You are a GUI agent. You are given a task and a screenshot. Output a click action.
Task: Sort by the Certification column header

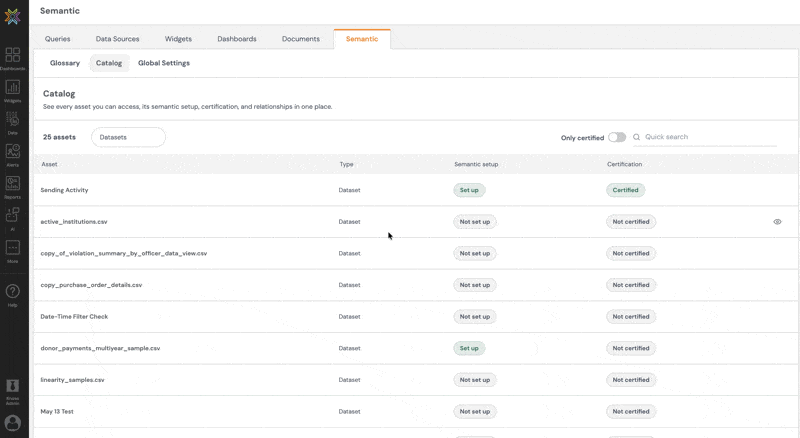pyautogui.click(x=624, y=164)
